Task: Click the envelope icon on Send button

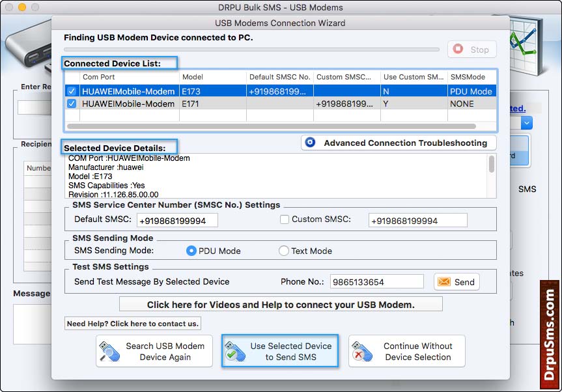Action: pyautogui.click(x=443, y=282)
